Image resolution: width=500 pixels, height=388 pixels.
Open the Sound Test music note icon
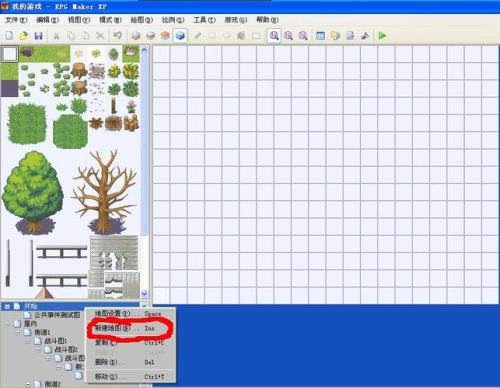click(365, 35)
